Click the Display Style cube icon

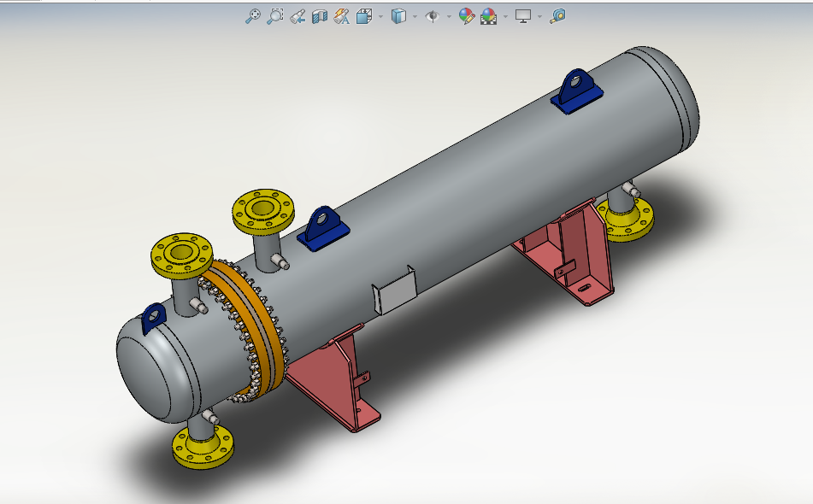pyautogui.click(x=398, y=15)
